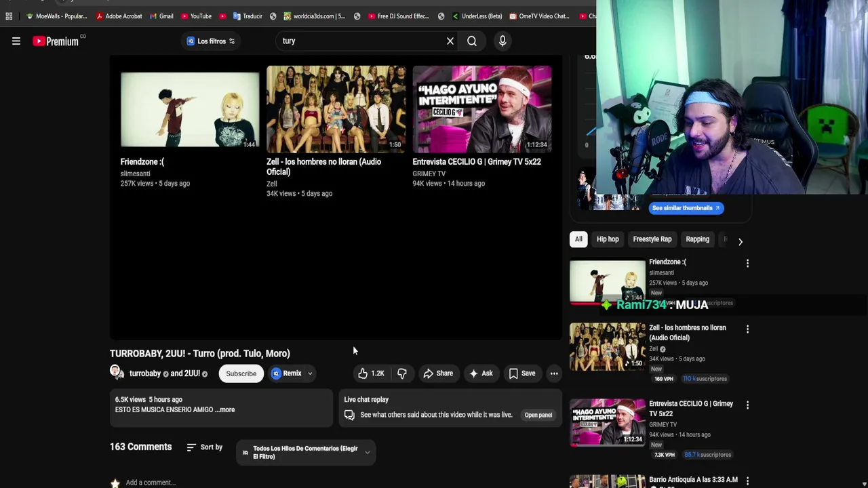This screenshot has width=868, height=488.
Task: Save video to a playlist
Action: pyautogui.click(x=522, y=373)
